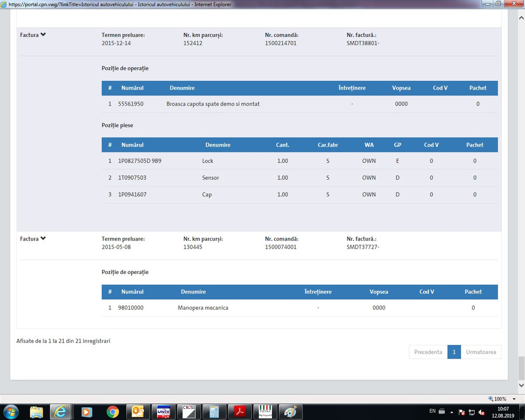The image size is (525, 420).
Task: Open Paint from the taskbar
Action: (290, 412)
